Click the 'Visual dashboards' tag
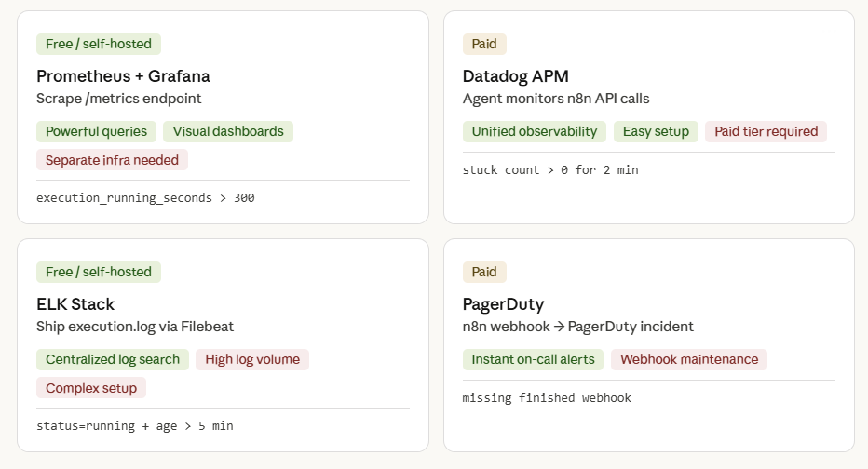 [228, 131]
